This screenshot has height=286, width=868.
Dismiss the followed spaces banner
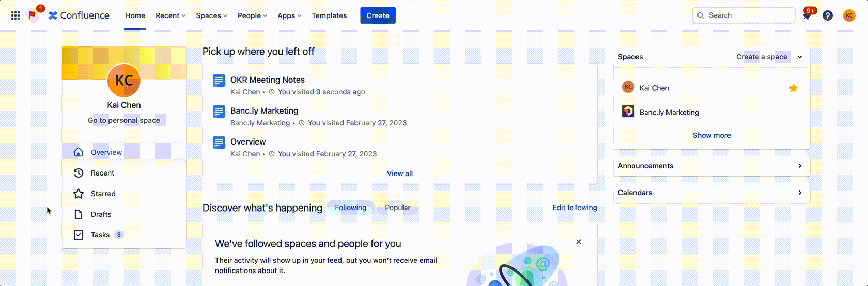[x=579, y=242]
